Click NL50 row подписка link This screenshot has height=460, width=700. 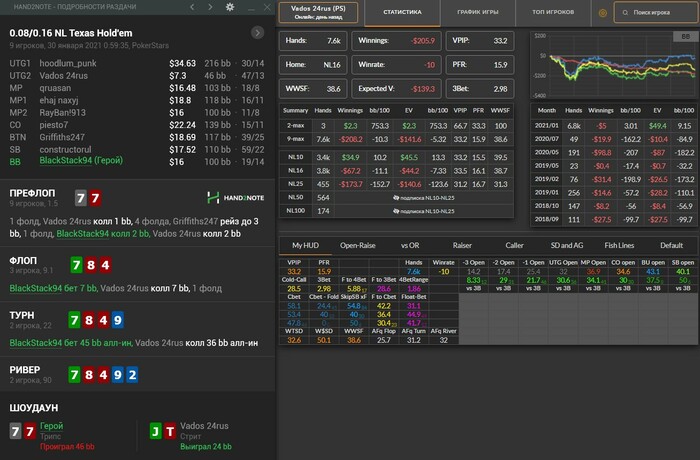(423, 198)
